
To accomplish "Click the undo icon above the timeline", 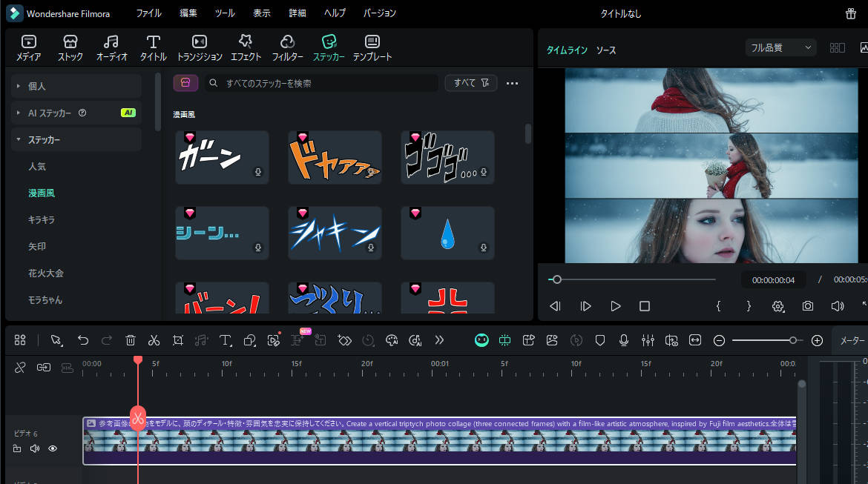I will [x=83, y=340].
